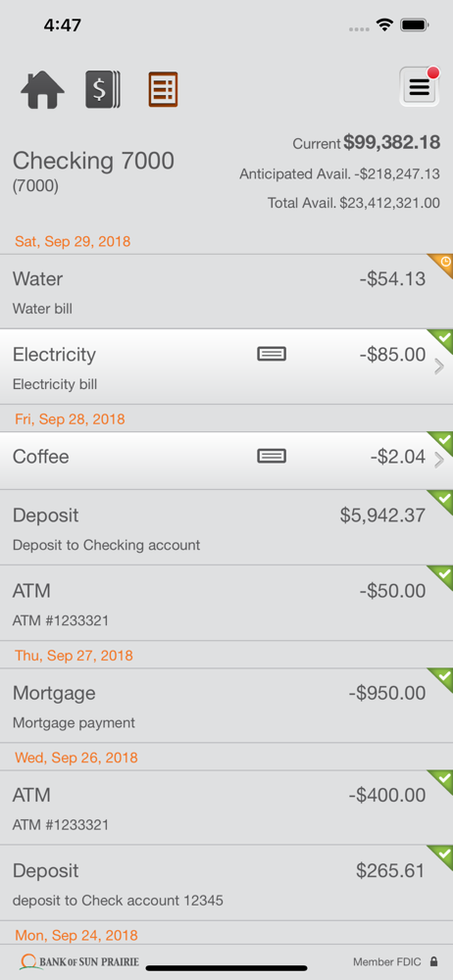Open the Water bill transaction row

click(226, 292)
